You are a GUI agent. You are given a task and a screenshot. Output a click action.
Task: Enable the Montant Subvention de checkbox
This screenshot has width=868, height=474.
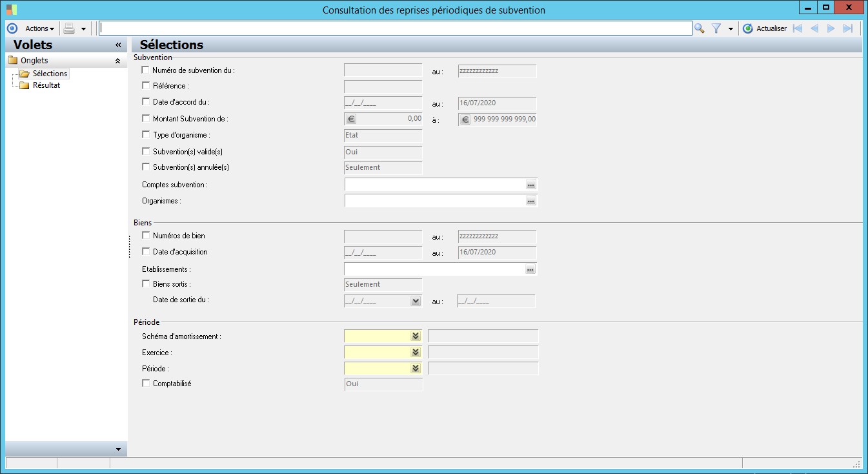point(146,118)
